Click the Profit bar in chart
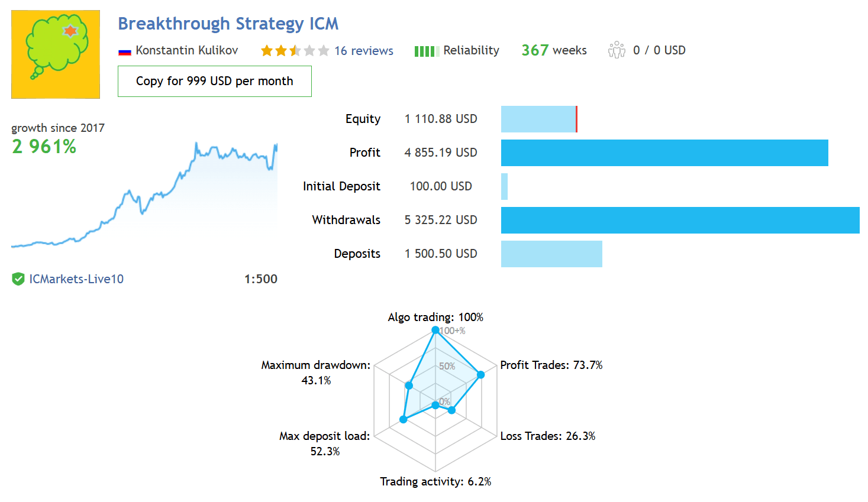The width and height of the screenshot is (868, 502). pyautogui.click(x=664, y=153)
